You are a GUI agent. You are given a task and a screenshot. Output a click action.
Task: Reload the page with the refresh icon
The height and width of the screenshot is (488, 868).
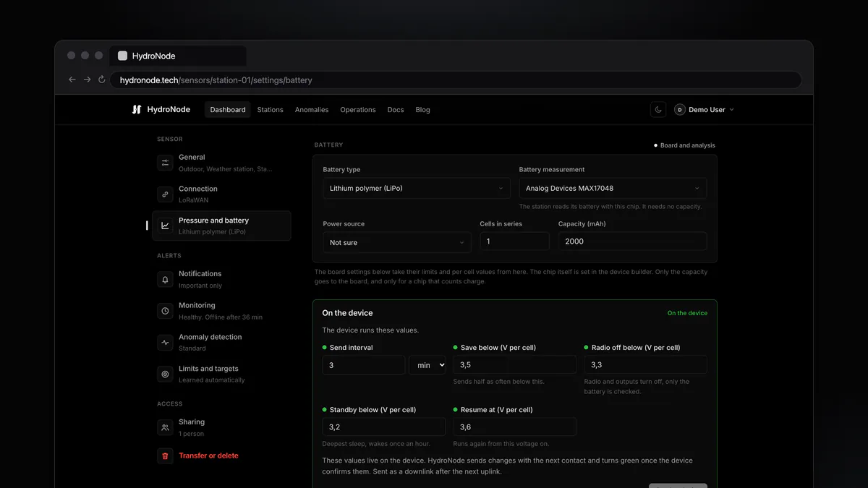pos(102,80)
